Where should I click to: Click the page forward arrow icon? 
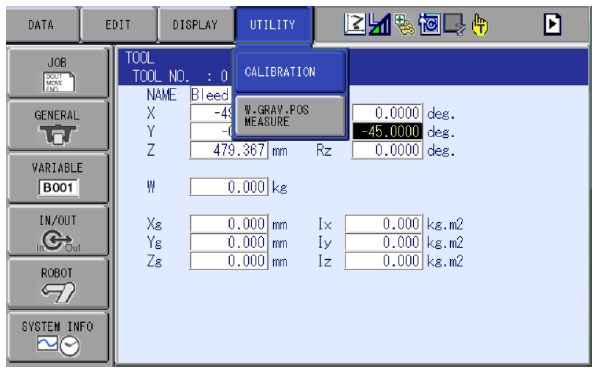(x=552, y=24)
